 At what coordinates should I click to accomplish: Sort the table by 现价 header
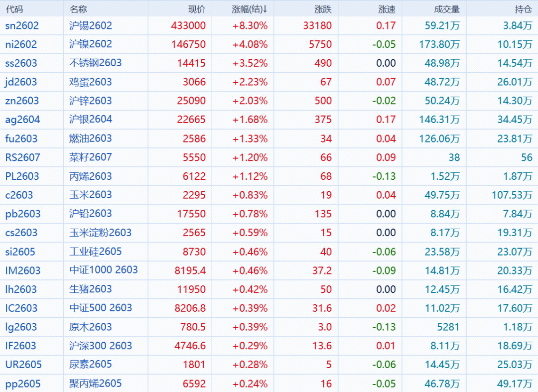pyautogui.click(x=196, y=9)
